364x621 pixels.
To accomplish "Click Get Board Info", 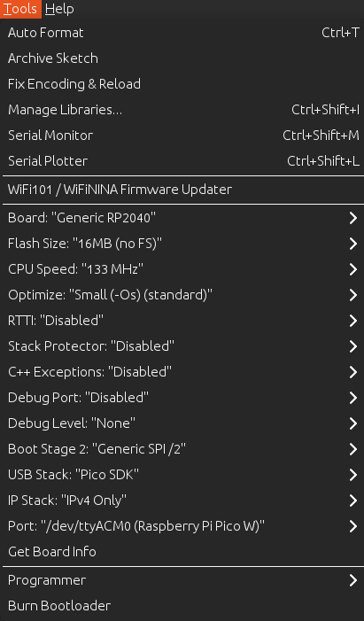I will pyautogui.click(x=182, y=552).
